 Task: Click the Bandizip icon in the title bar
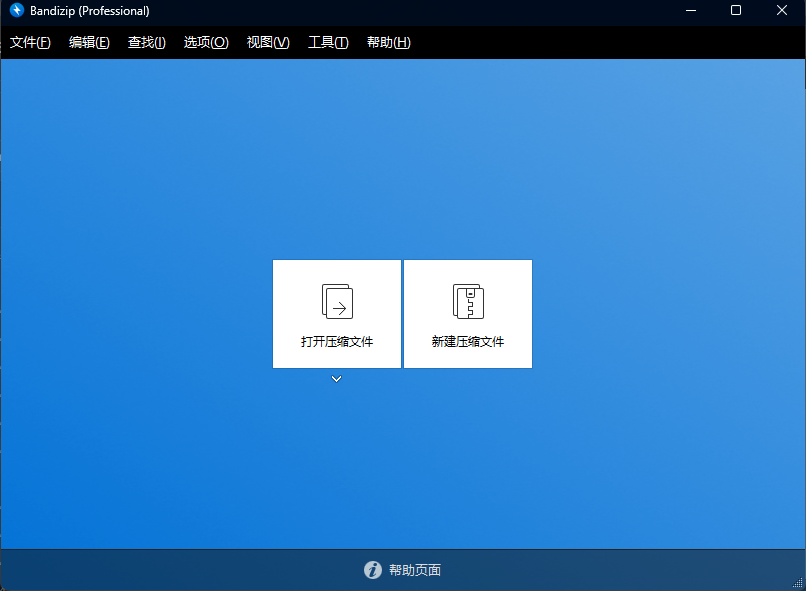point(15,11)
